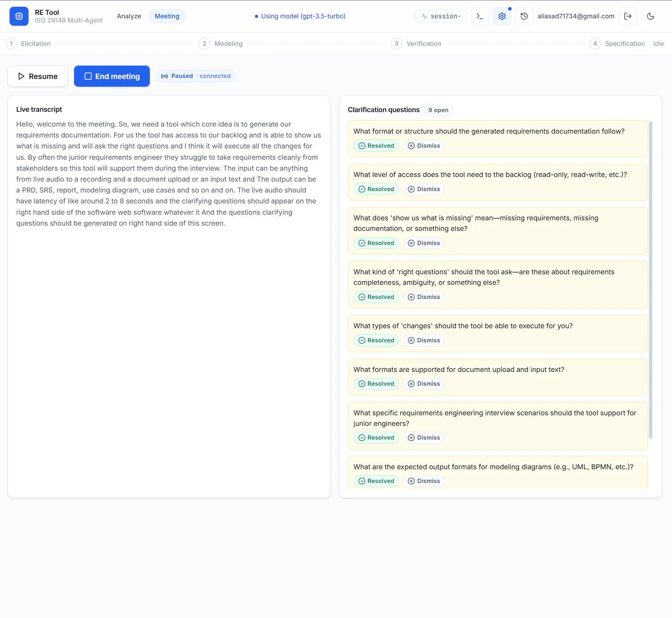Mark the backlog access level question Resolved
The image size is (672, 618).
click(376, 189)
